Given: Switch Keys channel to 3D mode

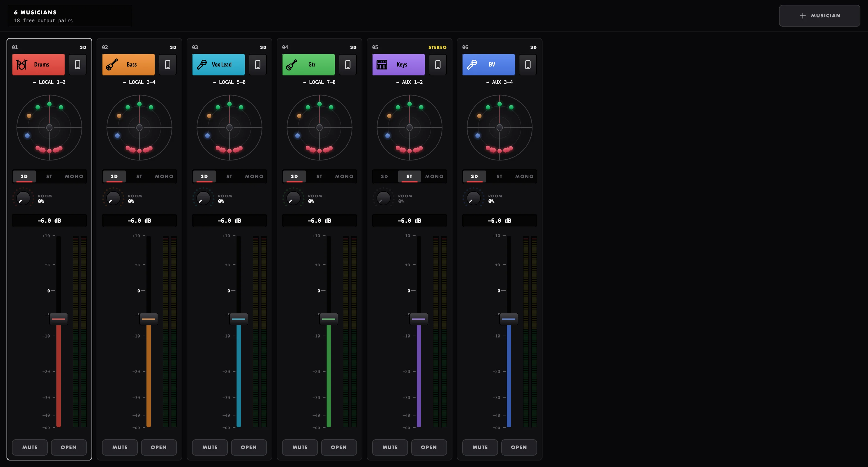Looking at the screenshot, I should [384, 176].
